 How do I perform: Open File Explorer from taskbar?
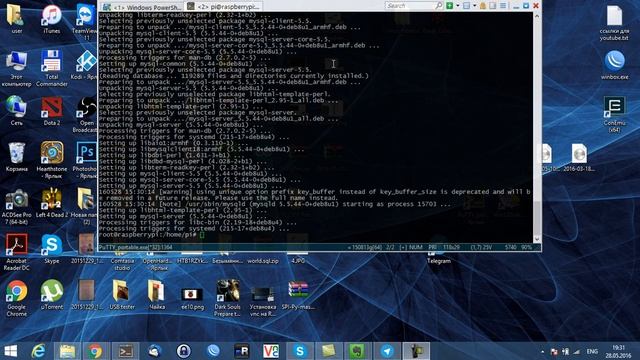click(x=67, y=351)
